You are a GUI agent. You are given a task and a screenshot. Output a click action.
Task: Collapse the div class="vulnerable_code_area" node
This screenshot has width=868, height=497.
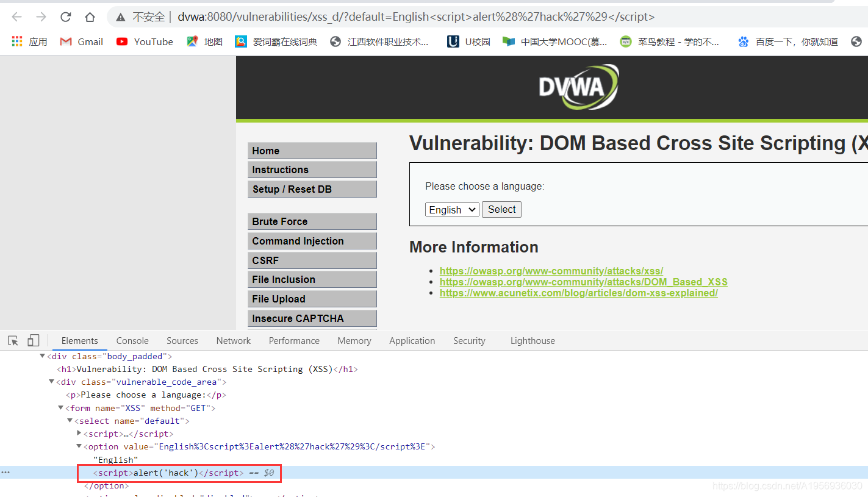pos(52,382)
